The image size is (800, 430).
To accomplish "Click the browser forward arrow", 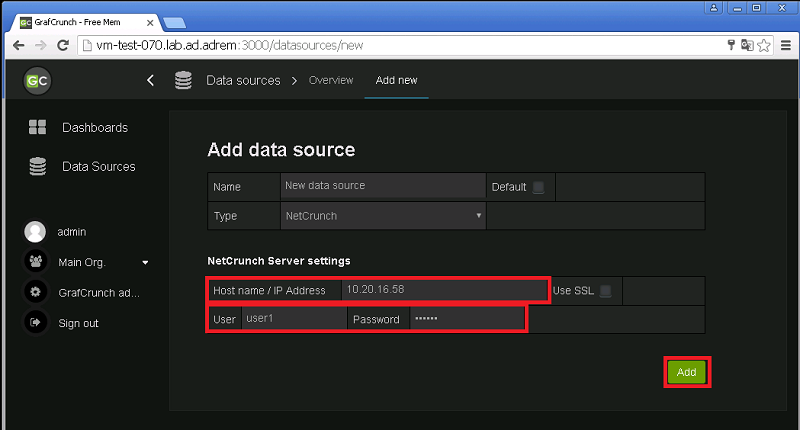I will point(40,45).
